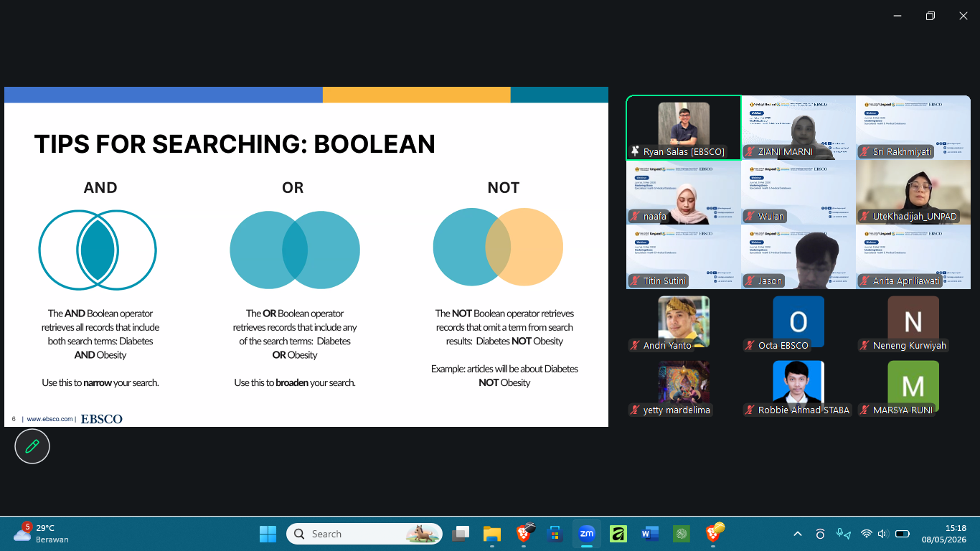Open the dark green round-emblem taskbar app

[x=682, y=534]
